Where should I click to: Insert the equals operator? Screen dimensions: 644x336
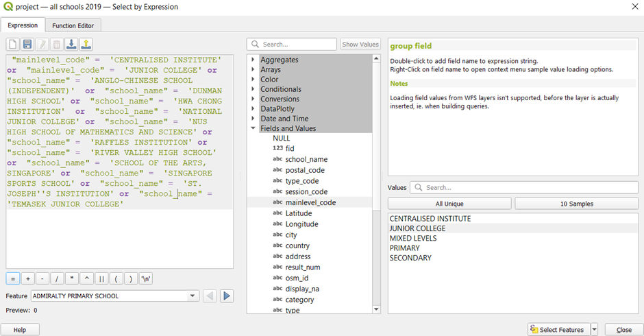pos(13,278)
